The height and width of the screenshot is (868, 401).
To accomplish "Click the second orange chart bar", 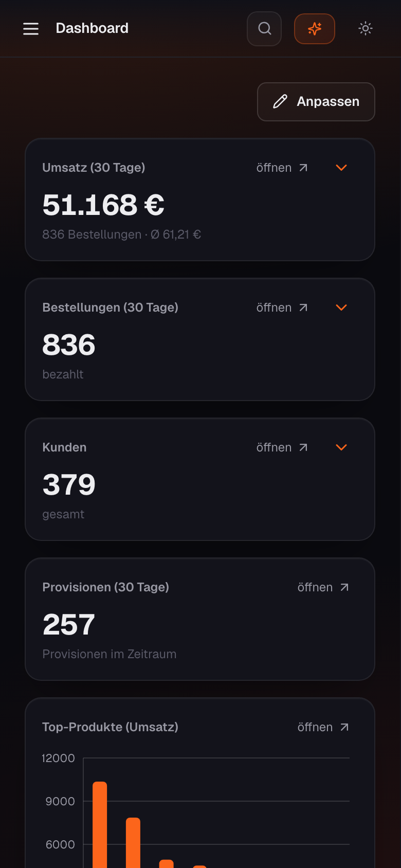I will tap(133, 843).
